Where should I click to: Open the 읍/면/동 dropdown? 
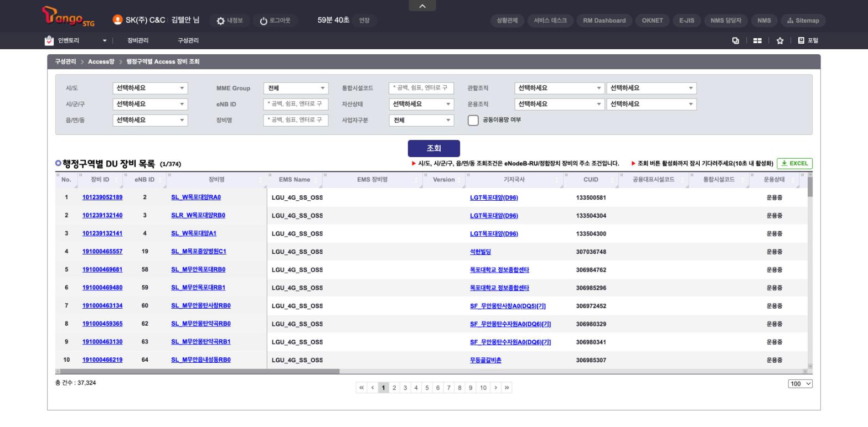coord(150,120)
